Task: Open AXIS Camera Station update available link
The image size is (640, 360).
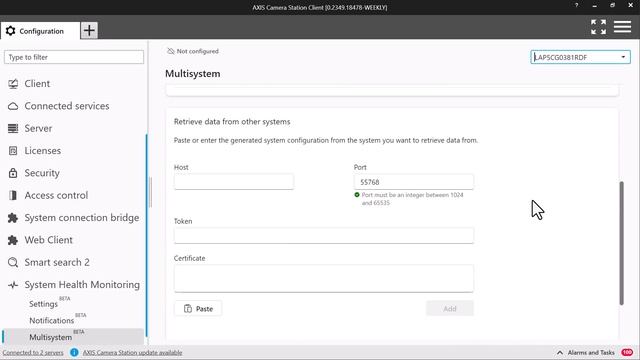Action: (x=132, y=353)
